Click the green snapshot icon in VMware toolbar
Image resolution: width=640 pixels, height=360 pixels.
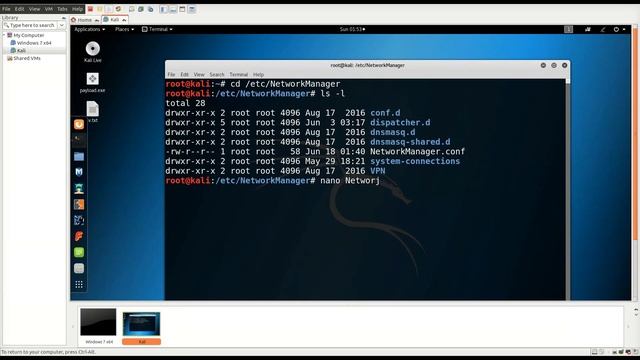[141, 9]
